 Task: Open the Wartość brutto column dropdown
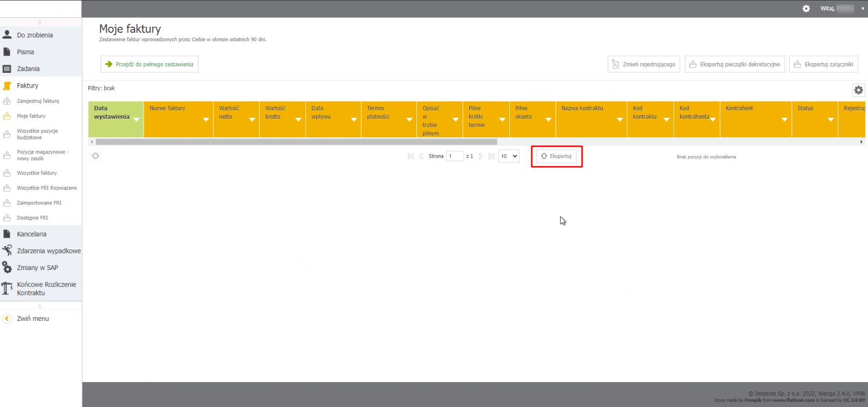[x=298, y=119]
